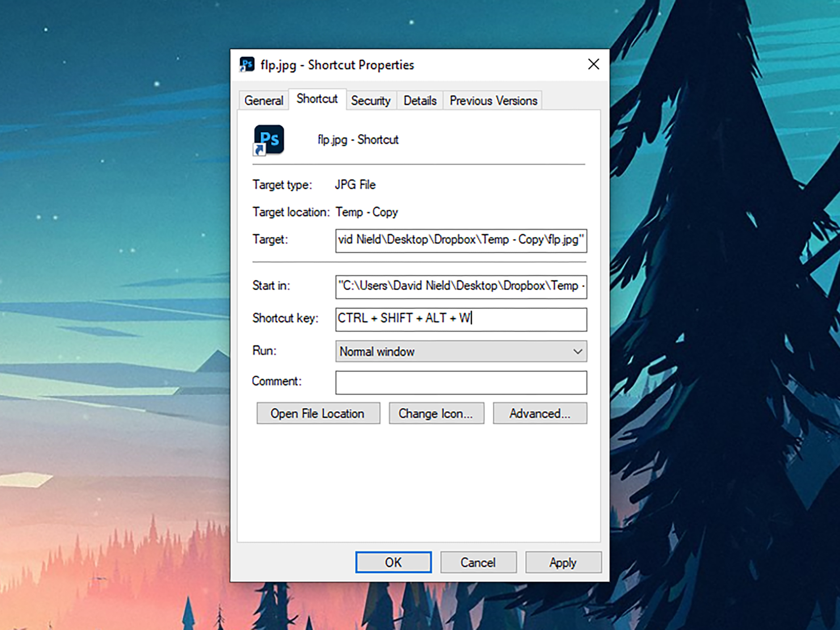Apply the shortcut key changes
This screenshot has height=630, width=840.
pyautogui.click(x=563, y=562)
